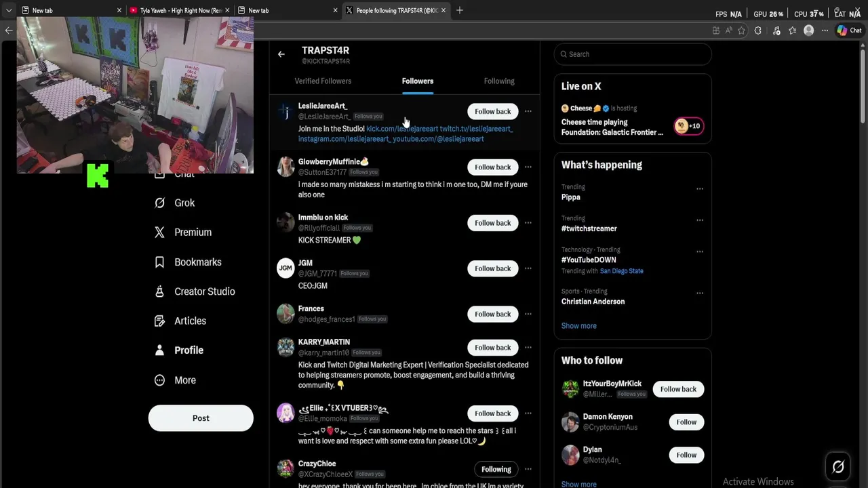Open the +10 listeners avatar badge
This screenshot has height=488, width=868.
point(688,126)
